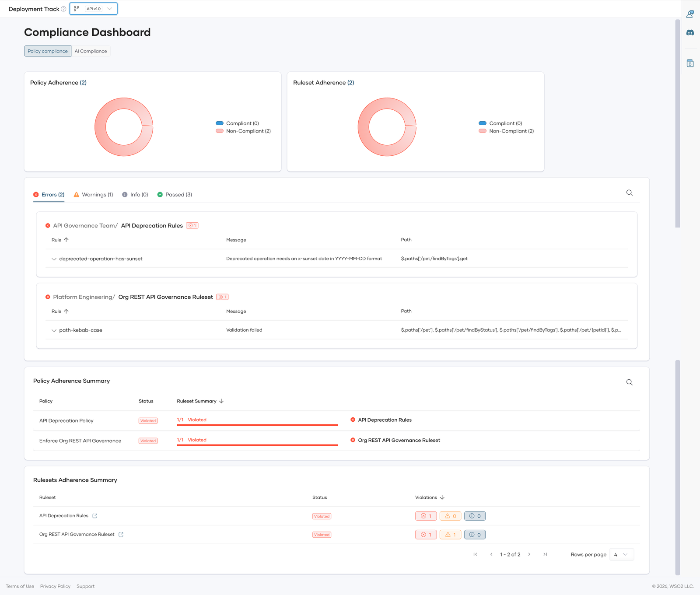Go to first page of rulesets
700x595 pixels.
[x=475, y=554]
